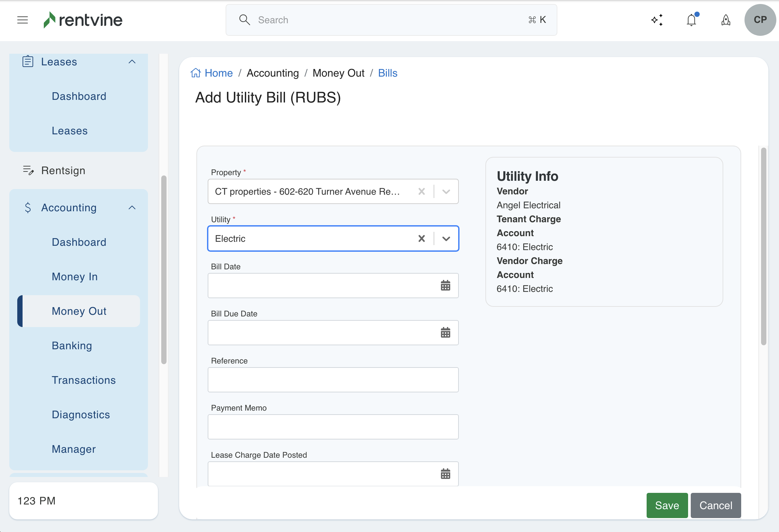Viewport: 779px width, 532px height.
Task: Click the green Save button
Action: [667, 505]
